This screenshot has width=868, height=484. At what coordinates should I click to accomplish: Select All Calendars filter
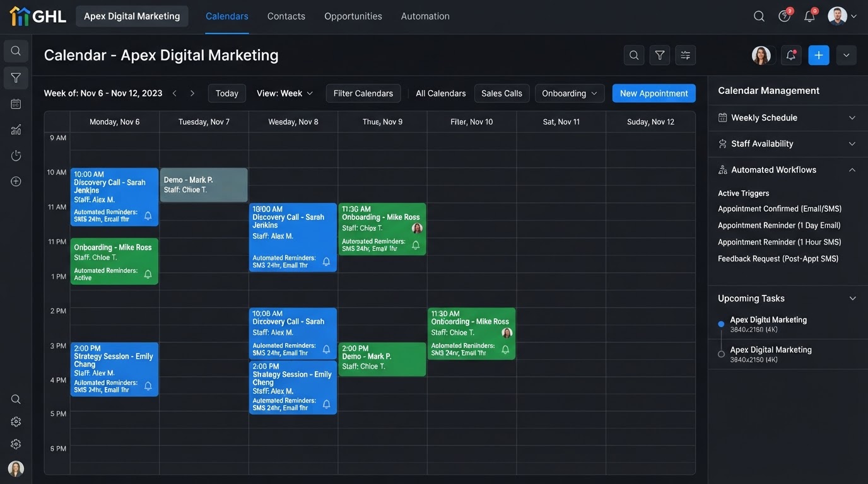click(x=441, y=93)
